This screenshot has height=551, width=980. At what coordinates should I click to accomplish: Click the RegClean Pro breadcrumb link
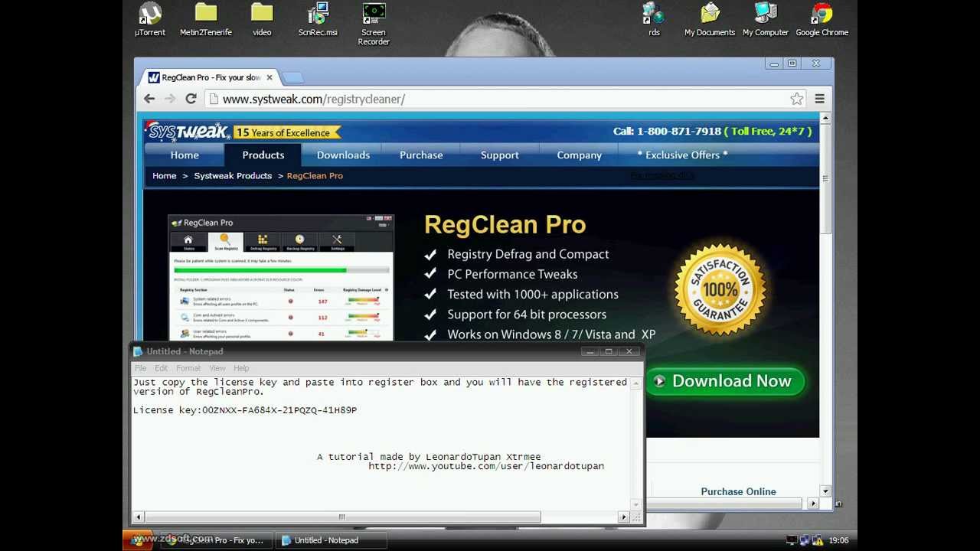315,176
